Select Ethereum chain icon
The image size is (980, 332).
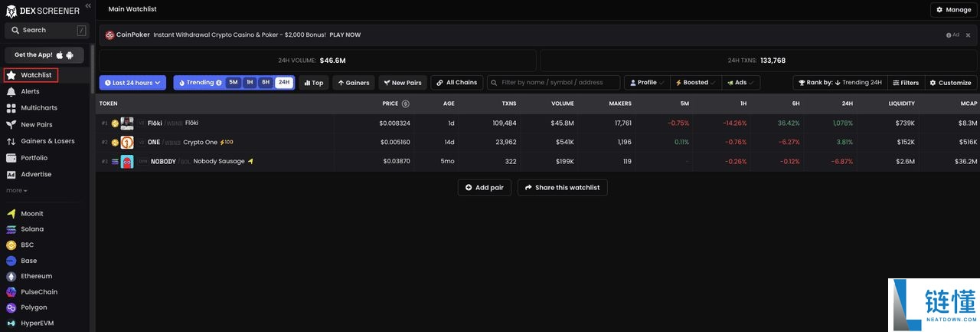click(x=11, y=276)
